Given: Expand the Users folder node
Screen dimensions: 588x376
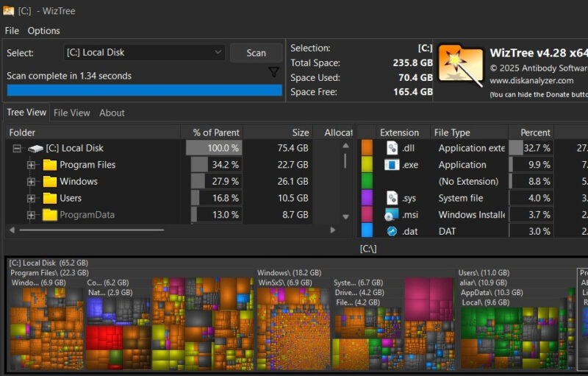Looking at the screenshot, I should 31,198.
